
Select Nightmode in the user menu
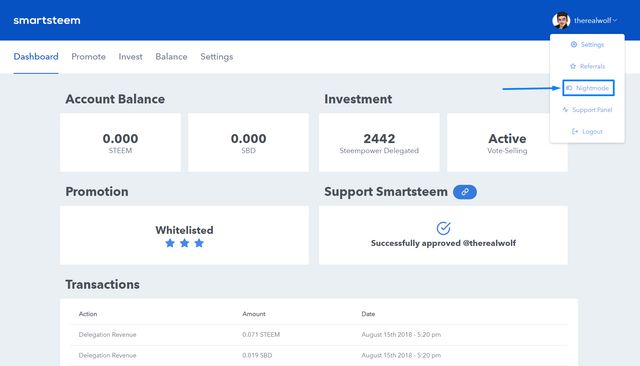[x=588, y=88]
